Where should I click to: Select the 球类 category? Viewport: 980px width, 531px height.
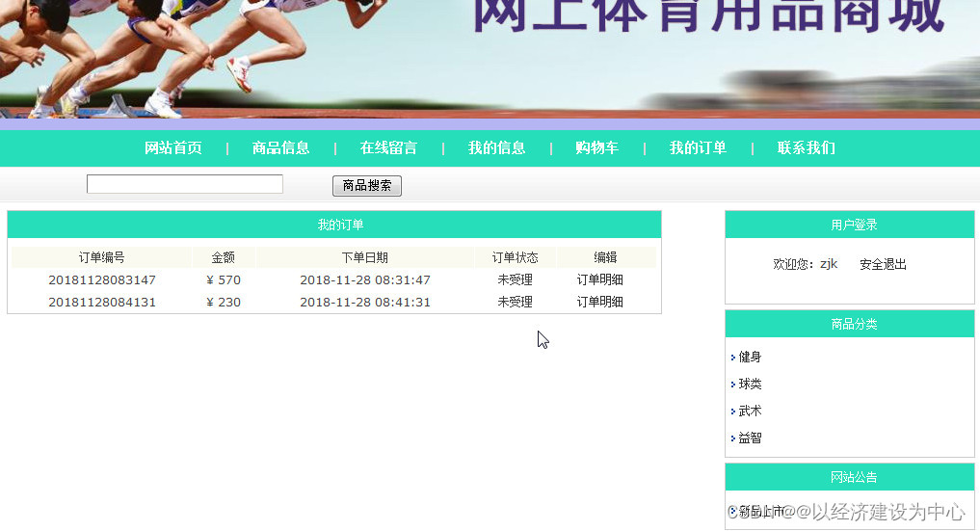tap(750, 384)
